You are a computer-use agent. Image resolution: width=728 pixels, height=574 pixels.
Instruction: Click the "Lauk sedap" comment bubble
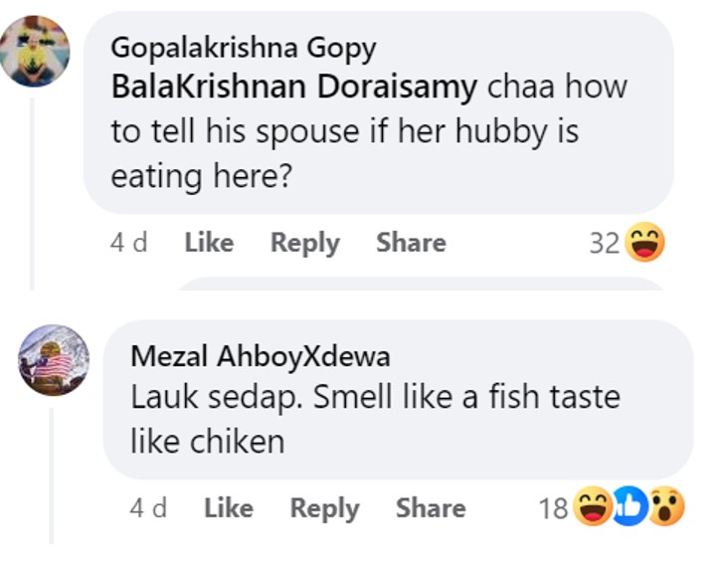[x=398, y=418]
